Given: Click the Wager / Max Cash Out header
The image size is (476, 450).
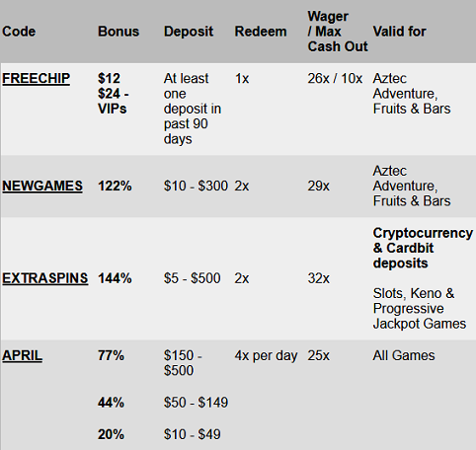Looking at the screenshot, I should 338,32.
